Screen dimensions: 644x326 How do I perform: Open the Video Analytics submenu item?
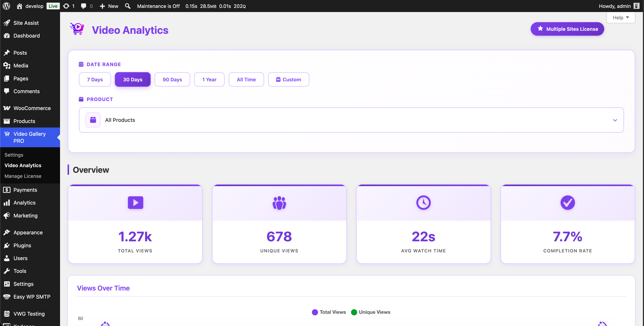click(x=23, y=165)
